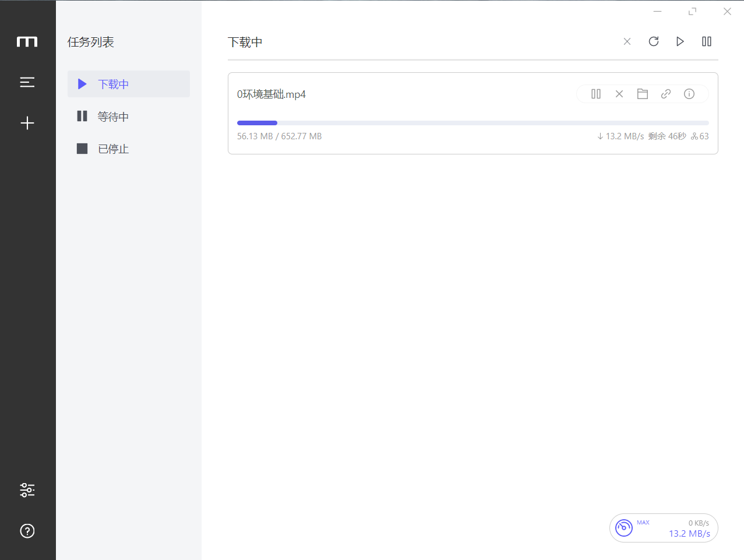The width and height of the screenshot is (744, 560).
Task: Delete the 0环境基础.mp4 task
Action: (619, 94)
